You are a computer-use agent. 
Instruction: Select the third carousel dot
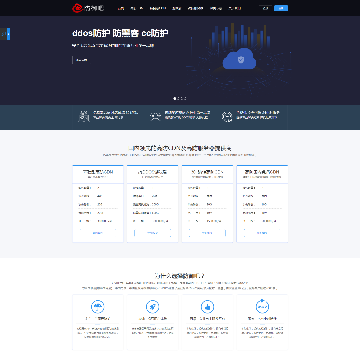[182, 98]
